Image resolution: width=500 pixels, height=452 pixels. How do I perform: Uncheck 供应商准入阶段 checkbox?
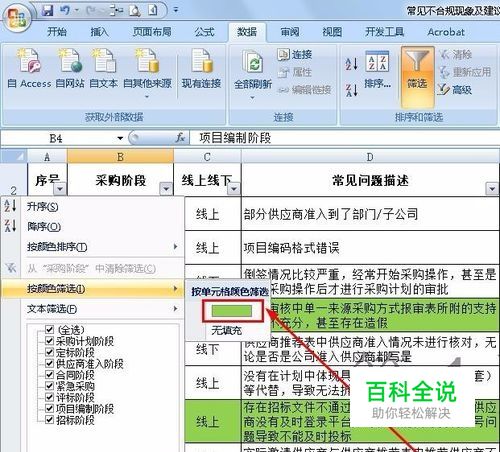click(49, 363)
